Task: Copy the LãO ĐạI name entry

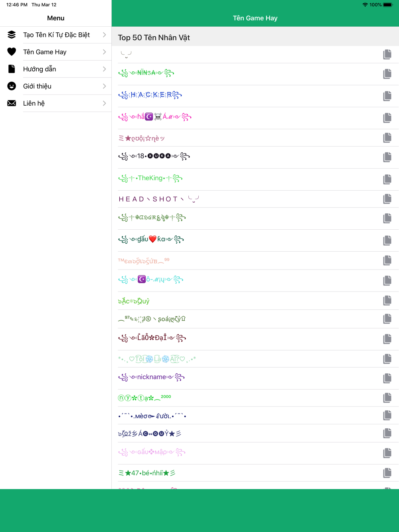Action: click(x=387, y=339)
